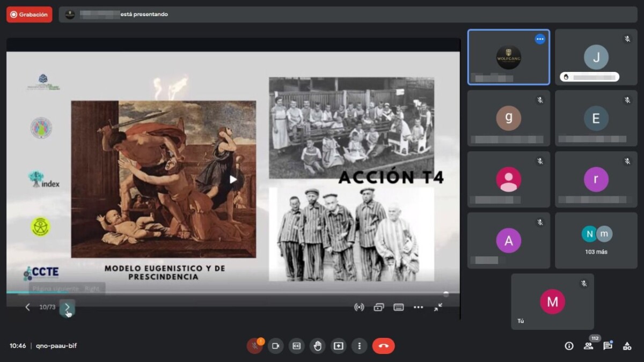Select the Wolfgang participant tile
The width and height of the screenshot is (644, 362).
click(509, 57)
